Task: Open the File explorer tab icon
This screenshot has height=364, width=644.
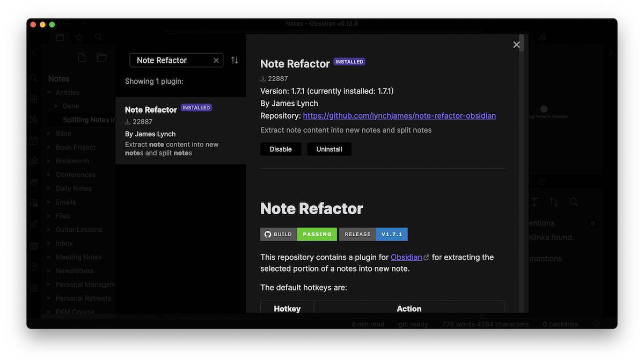Action: (60, 37)
